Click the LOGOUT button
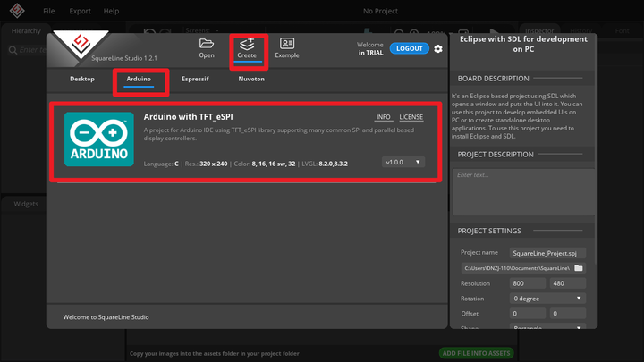 [409, 48]
